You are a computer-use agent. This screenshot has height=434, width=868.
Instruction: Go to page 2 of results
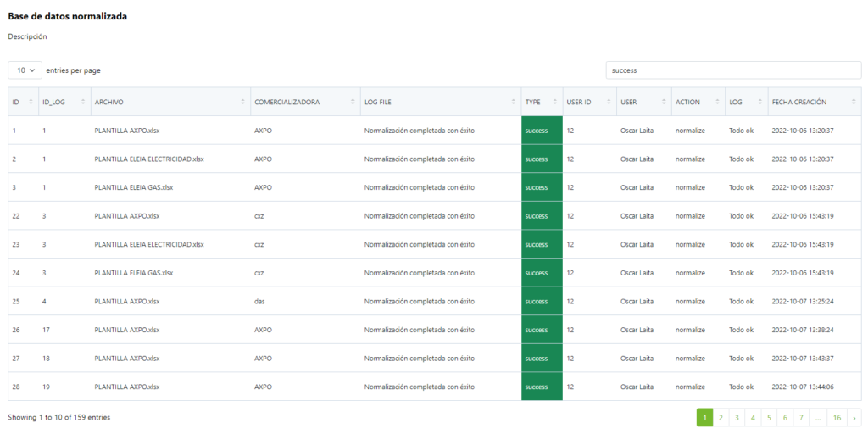(x=721, y=417)
